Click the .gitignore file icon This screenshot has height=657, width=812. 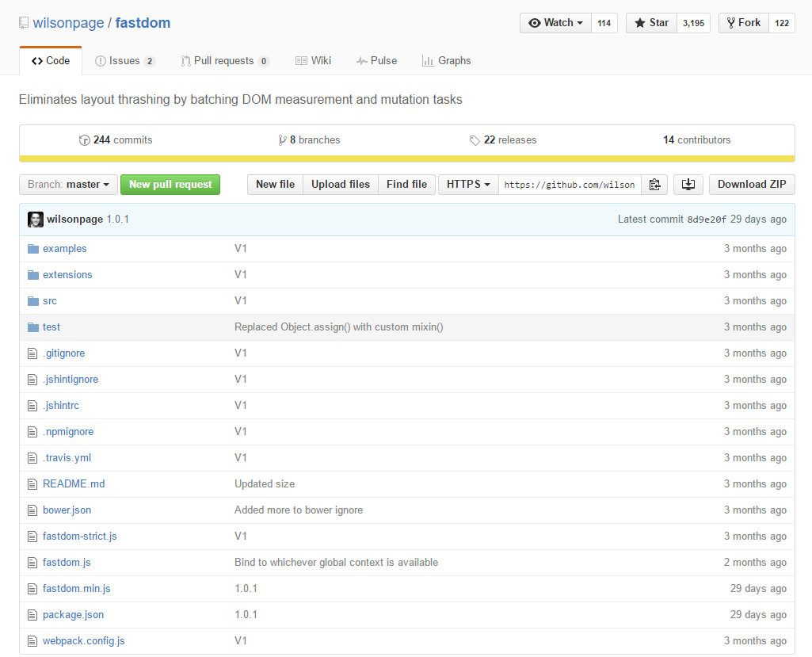(32, 353)
